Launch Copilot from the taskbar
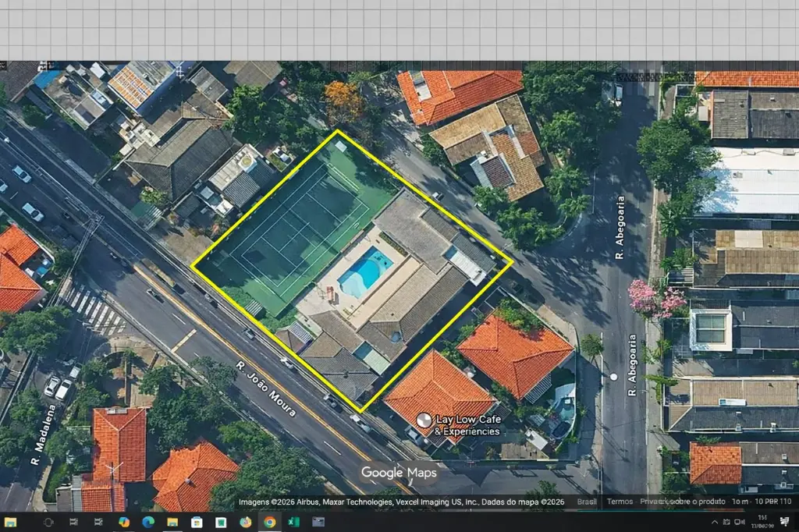Viewport: 799px width, 532px height. [x=124, y=522]
